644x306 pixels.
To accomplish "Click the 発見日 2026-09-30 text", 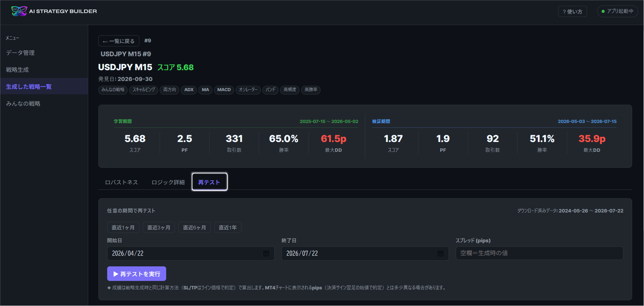I will tap(125, 79).
